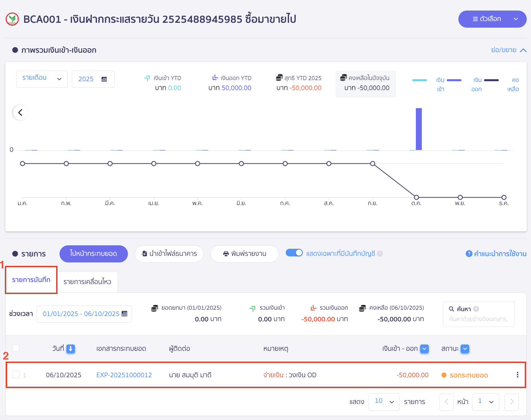Open the kebab menu on the EXP row
Image resolution: width=531 pixels, height=420 pixels.
(517, 375)
